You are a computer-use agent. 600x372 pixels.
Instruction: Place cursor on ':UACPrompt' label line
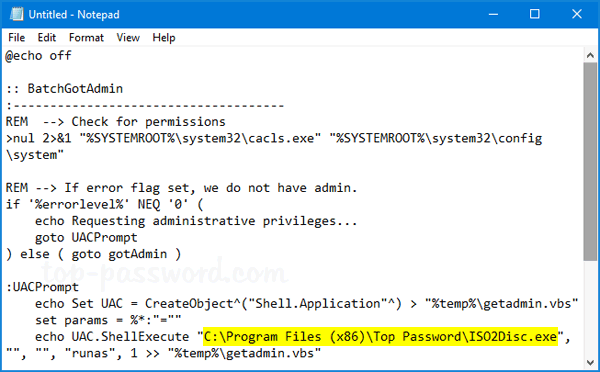[x=42, y=287]
